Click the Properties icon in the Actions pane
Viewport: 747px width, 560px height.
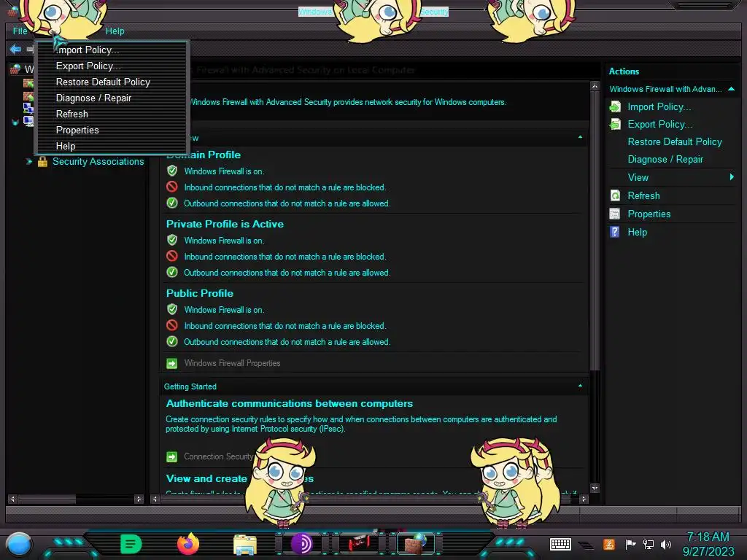(x=615, y=214)
